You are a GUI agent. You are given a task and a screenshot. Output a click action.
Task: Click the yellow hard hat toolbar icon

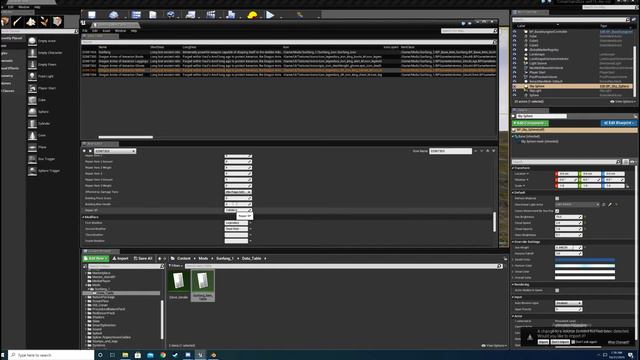[x=252, y=15]
